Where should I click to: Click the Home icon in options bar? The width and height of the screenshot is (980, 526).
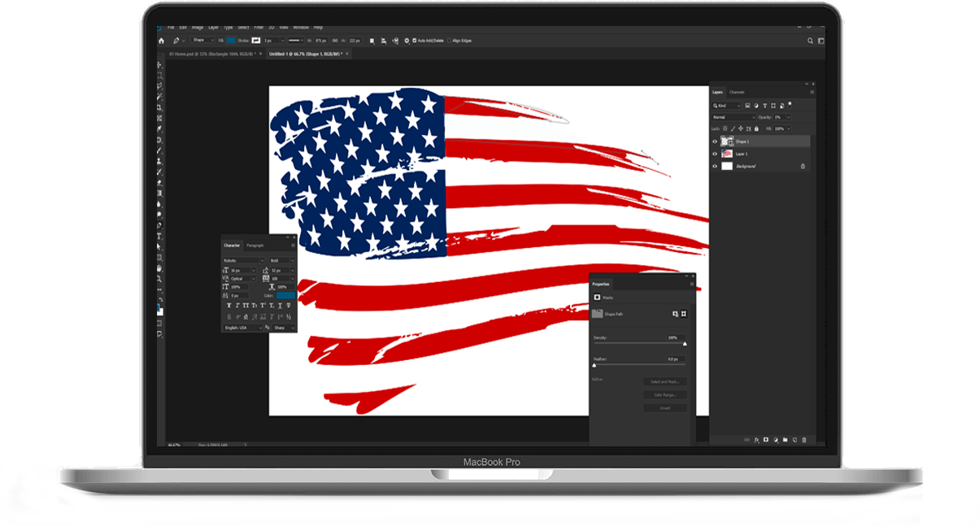click(161, 40)
